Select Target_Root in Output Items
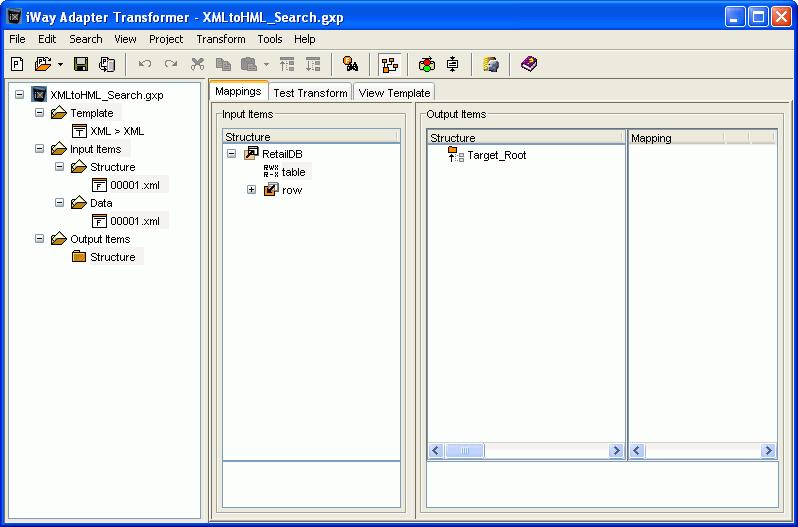 (496, 155)
